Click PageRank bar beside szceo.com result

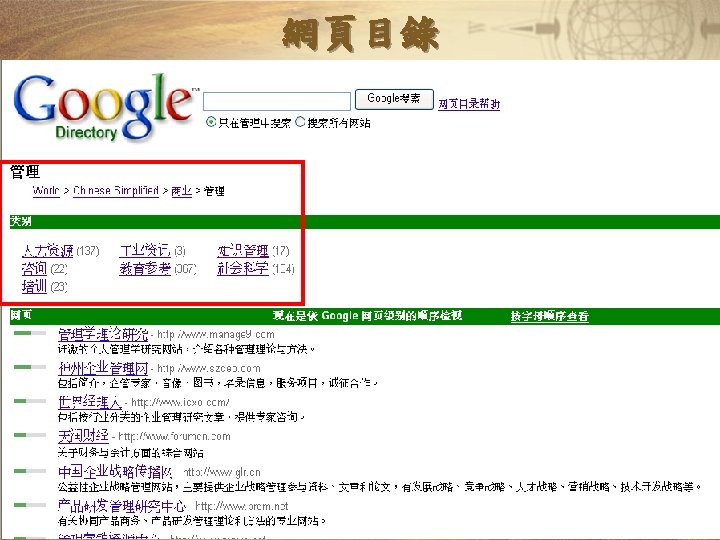click(x=30, y=367)
